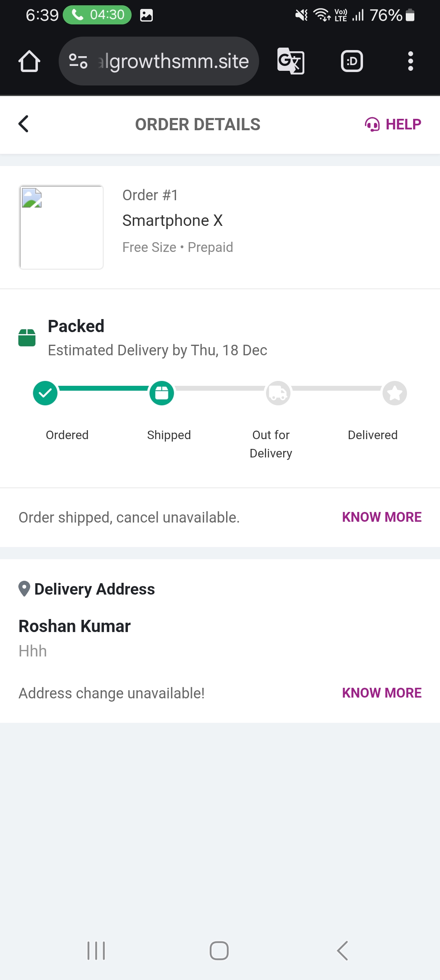Open the Google Translate icon

pos(290,61)
